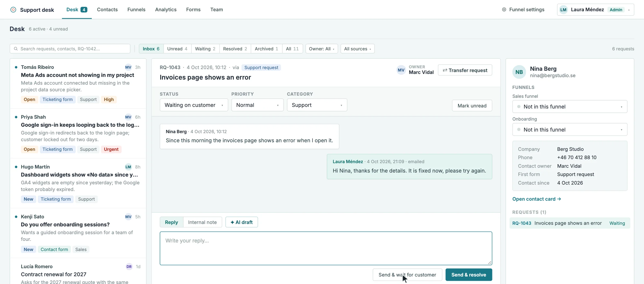Image resolution: width=644 pixels, height=284 pixels.
Task: Click the unread dot beside Hugo Martín
Action: coord(16,167)
